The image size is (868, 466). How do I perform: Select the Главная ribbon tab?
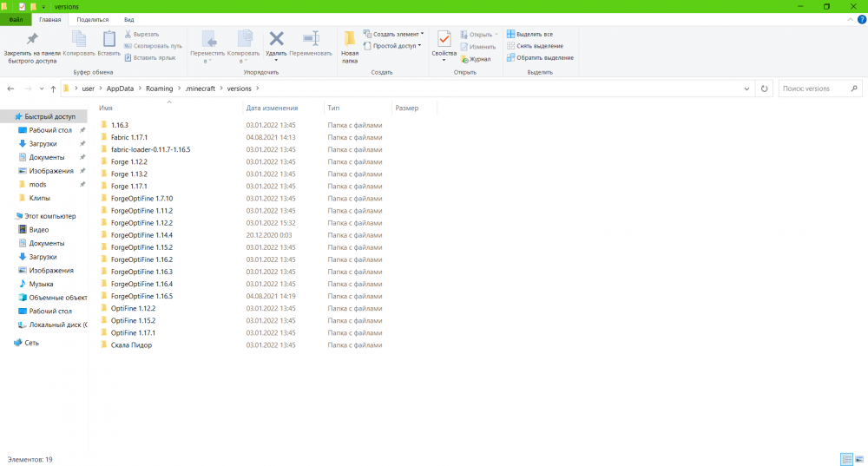pyautogui.click(x=49, y=19)
